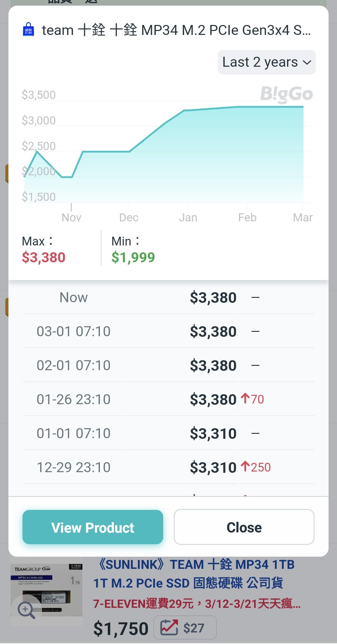
Task: Select the Now price row
Action: pos(168,298)
